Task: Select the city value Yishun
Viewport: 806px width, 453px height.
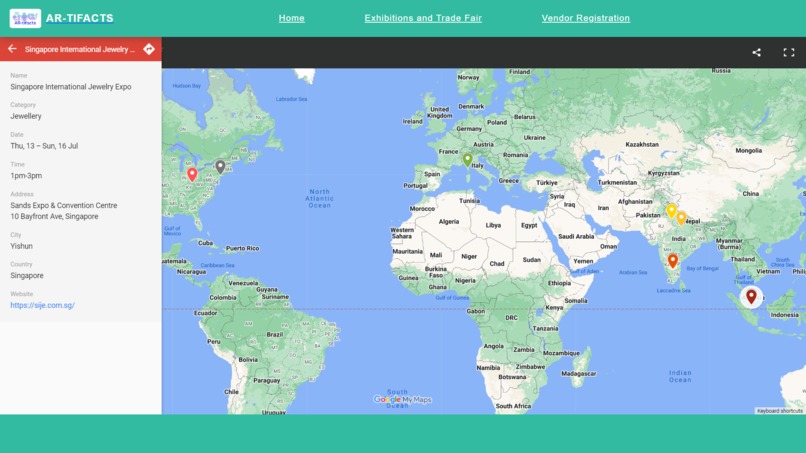Action: [x=22, y=246]
